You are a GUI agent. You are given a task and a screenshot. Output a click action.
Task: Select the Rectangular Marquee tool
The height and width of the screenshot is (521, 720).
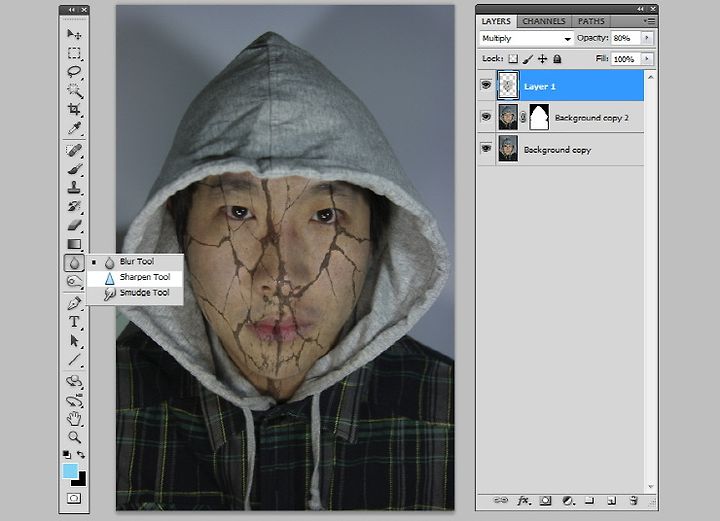[x=74, y=53]
